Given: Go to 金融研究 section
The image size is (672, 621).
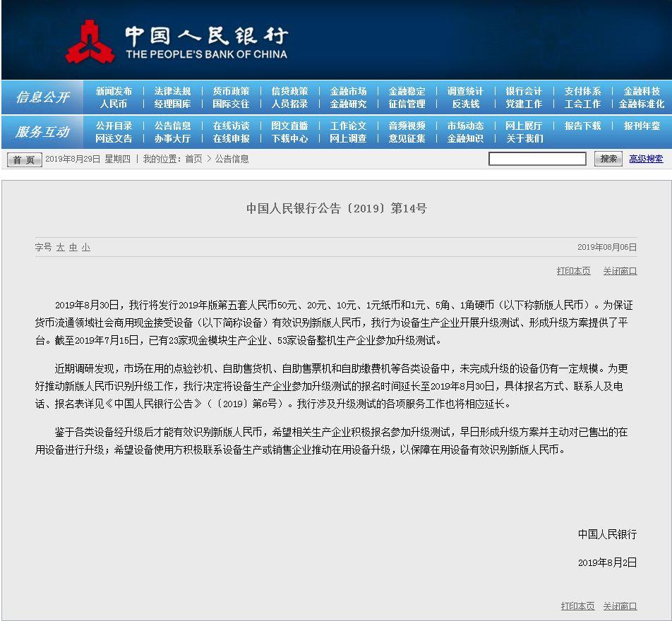Looking at the screenshot, I should coord(348,104).
